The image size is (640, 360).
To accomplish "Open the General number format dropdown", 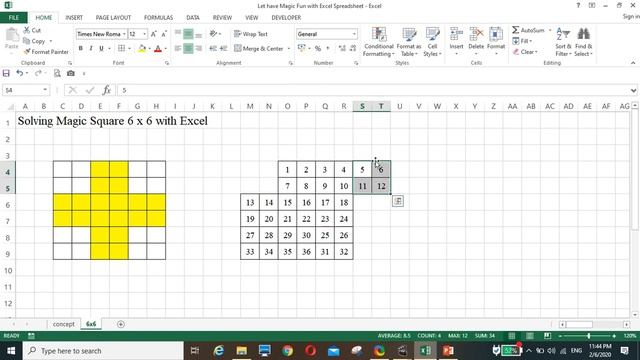I will 354,34.
